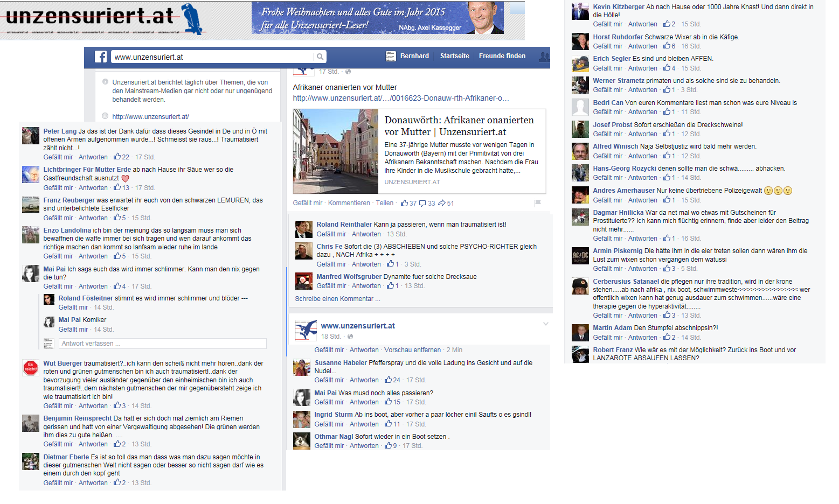
Task: Click Teilen below the shared article
Action: tap(384, 203)
